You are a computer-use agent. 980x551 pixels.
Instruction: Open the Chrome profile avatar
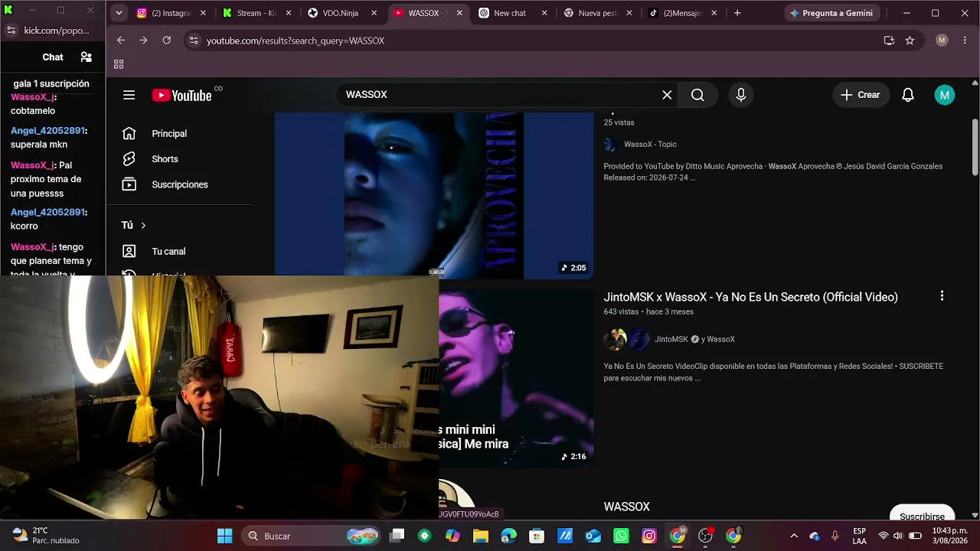[942, 41]
